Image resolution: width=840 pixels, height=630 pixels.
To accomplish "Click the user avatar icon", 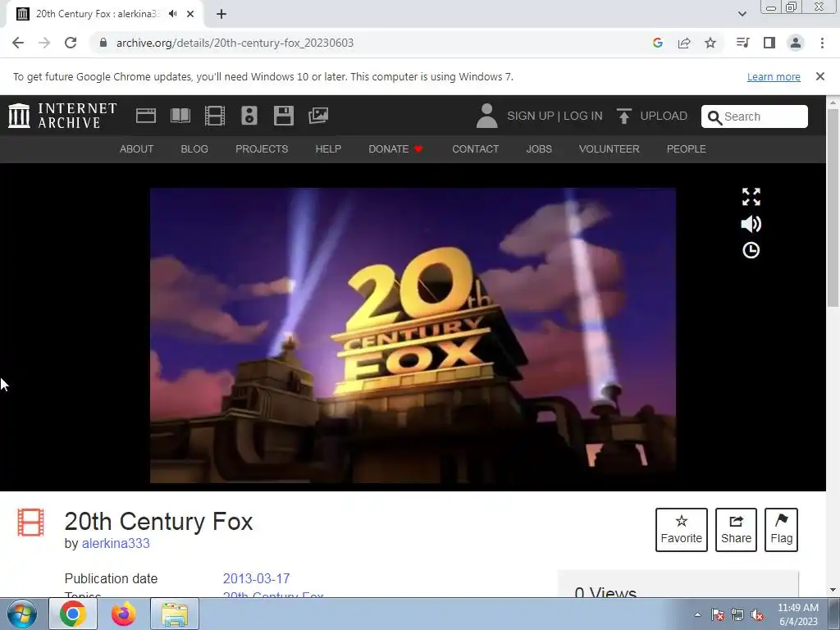I will tap(486, 116).
